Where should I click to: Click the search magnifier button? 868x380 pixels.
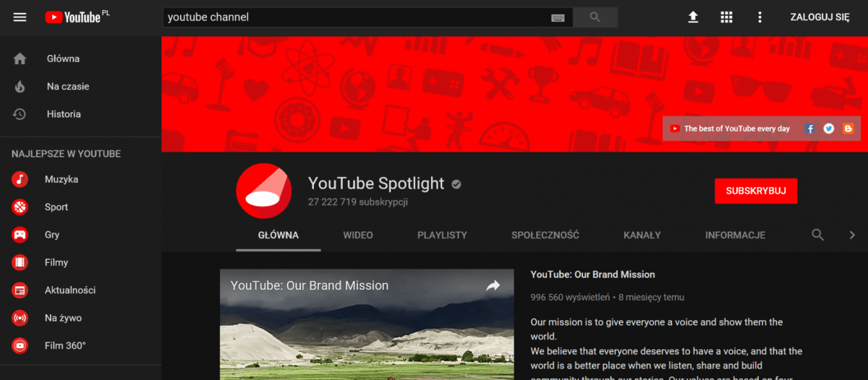click(x=595, y=17)
